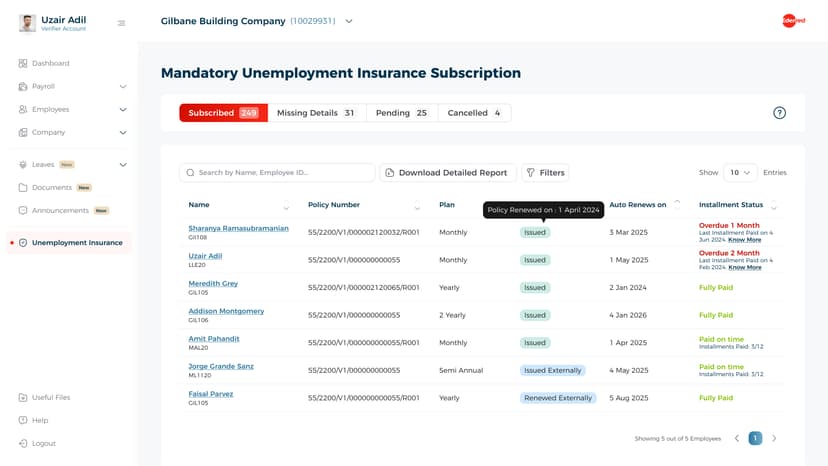Open Uzair Adil employee link

pos(205,256)
